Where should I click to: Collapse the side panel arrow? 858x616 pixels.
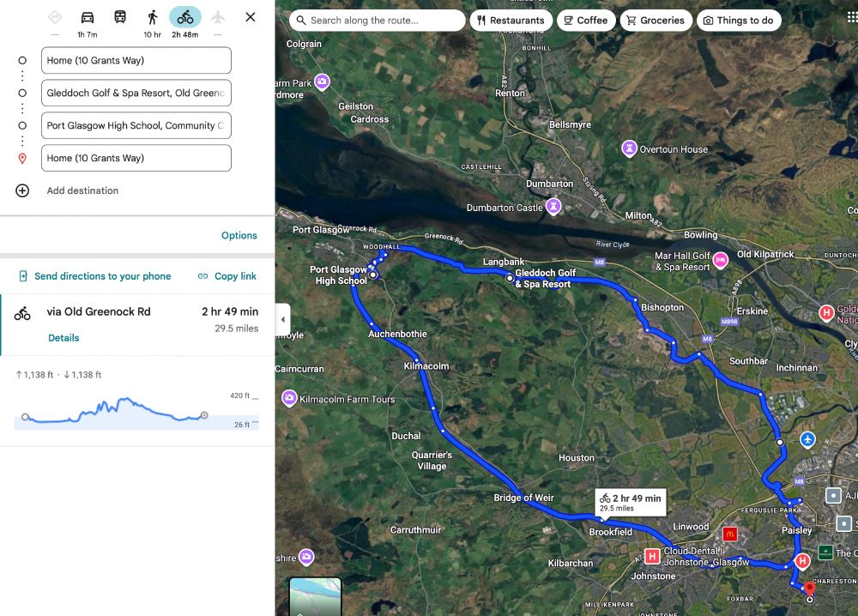coord(282,319)
